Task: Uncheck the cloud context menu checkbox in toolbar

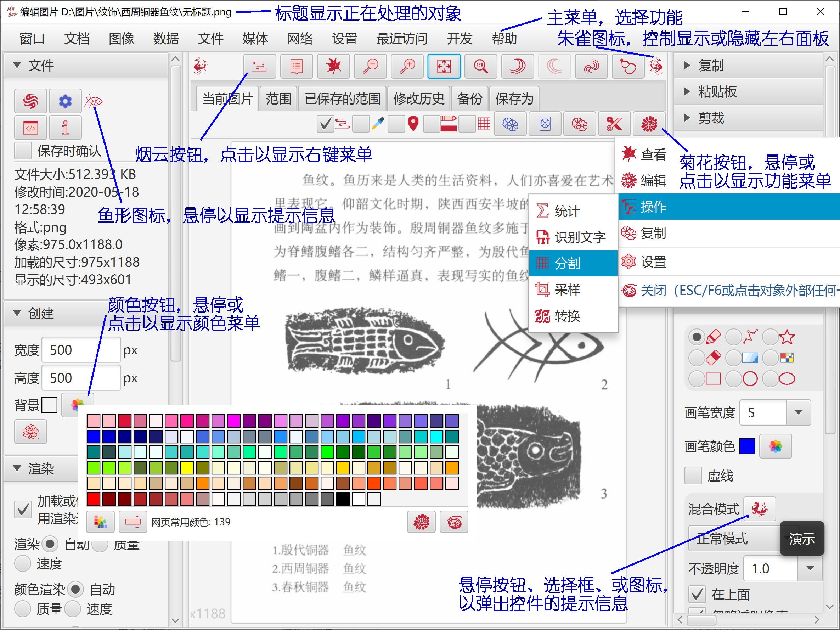Action: coord(325,124)
